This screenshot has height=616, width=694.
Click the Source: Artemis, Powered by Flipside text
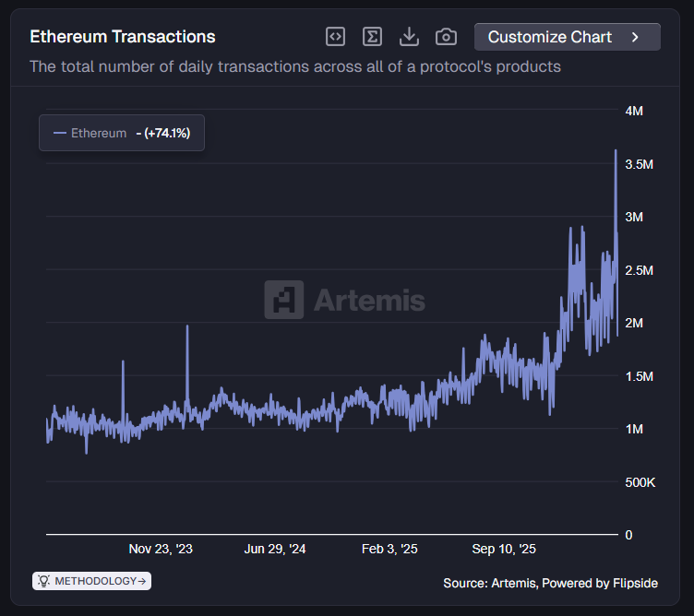[550, 582]
